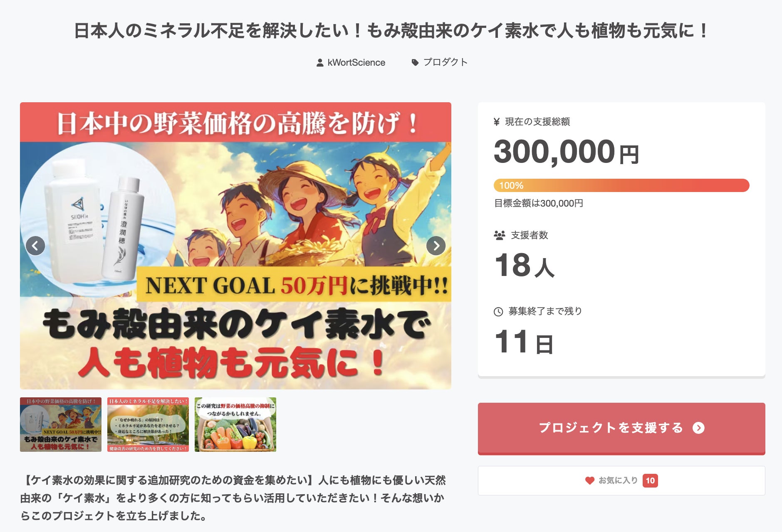The width and height of the screenshot is (782, 532).
Task: Click the project title heading
Action: click(x=391, y=31)
